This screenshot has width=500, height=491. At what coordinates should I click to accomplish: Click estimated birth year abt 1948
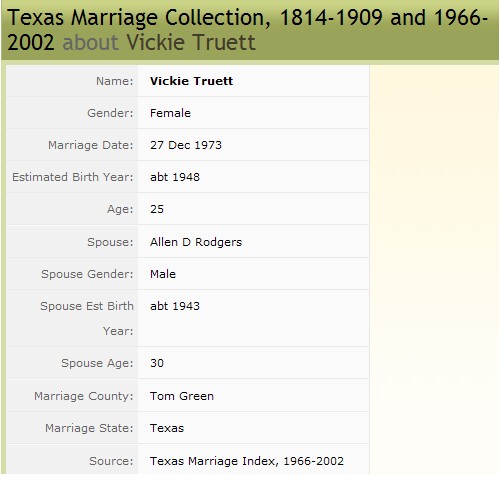(175, 177)
